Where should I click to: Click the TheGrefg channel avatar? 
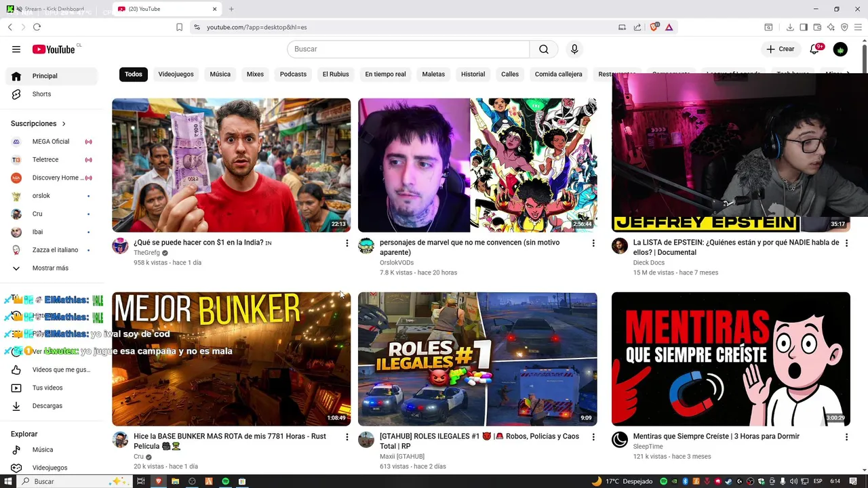coord(120,245)
